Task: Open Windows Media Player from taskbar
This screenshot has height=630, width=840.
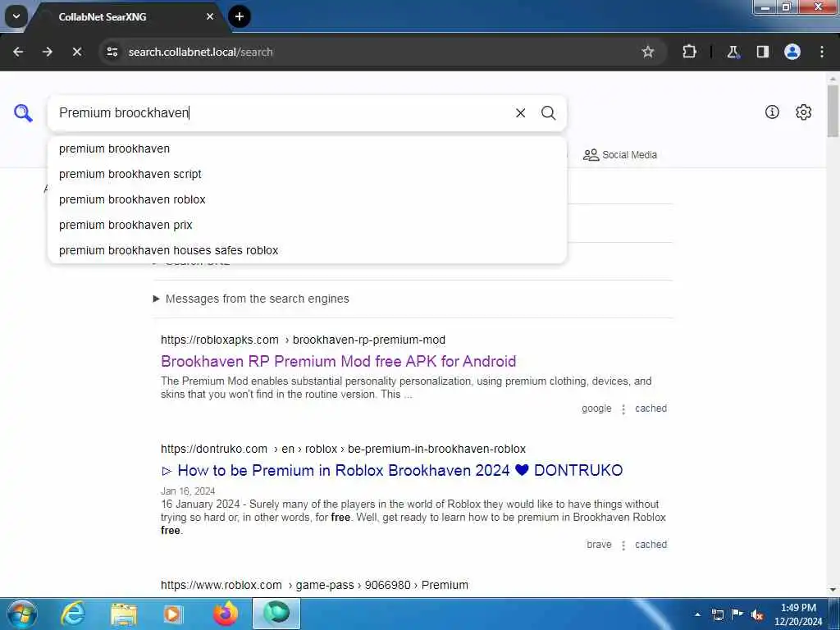Action: click(173, 614)
